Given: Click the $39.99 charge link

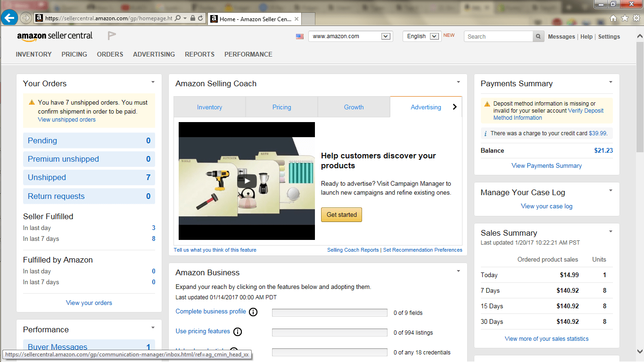Looking at the screenshot, I should pos(597,133).
